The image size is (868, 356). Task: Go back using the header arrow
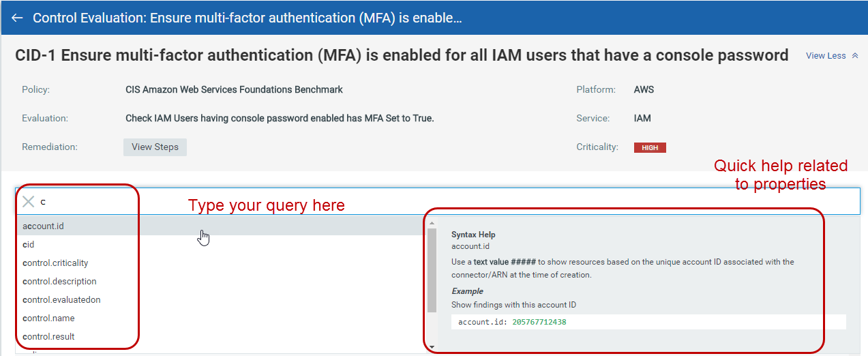point(17,18)
